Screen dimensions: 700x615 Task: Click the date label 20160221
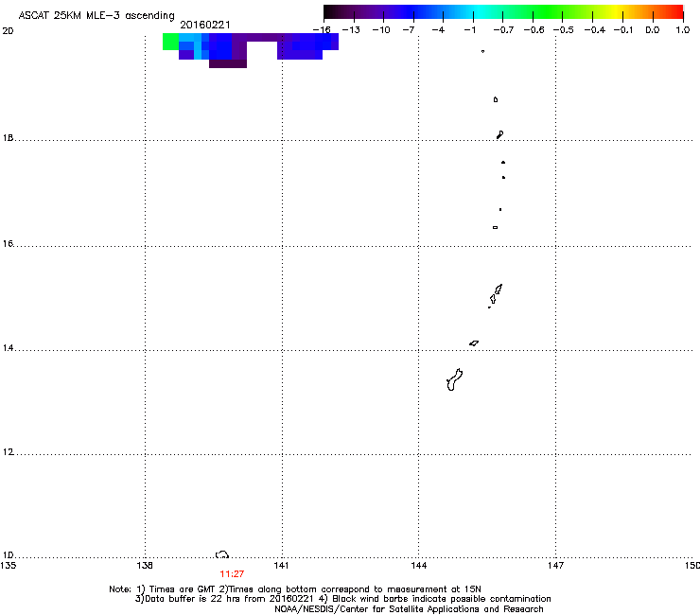tap(205, 25)
